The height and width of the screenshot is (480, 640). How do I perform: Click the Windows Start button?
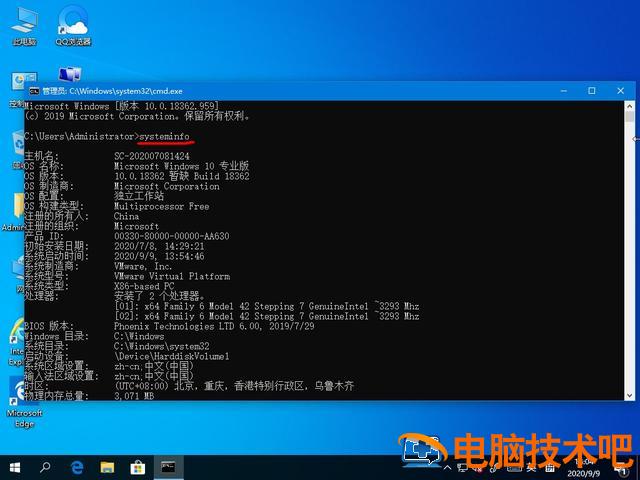[x=15, y=467]
